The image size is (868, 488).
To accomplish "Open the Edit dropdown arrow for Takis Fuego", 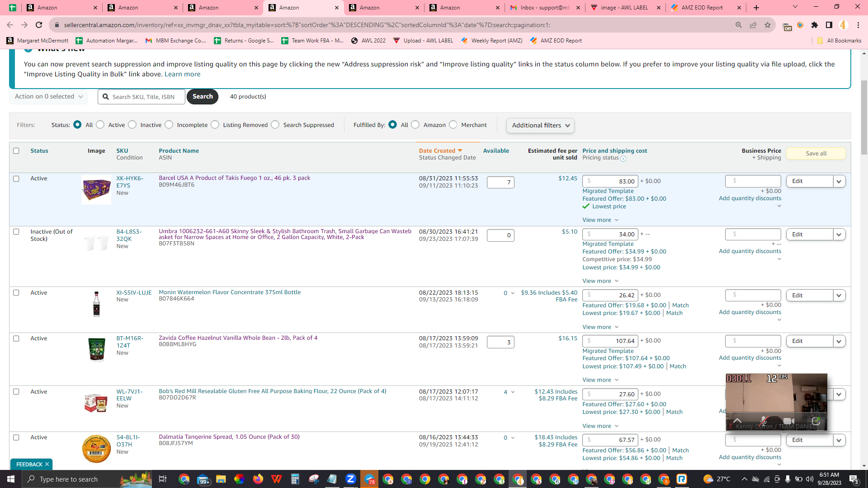I will (x=839, y=182).
